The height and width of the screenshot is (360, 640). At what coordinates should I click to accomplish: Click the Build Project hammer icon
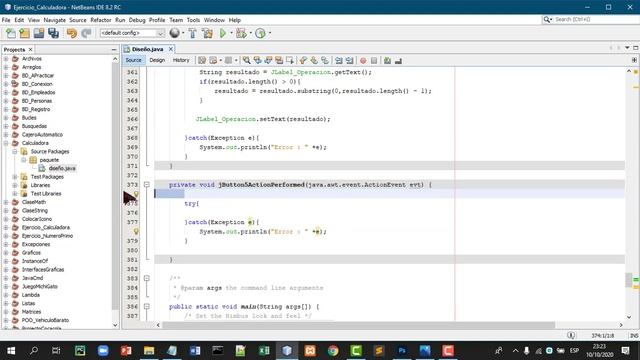point(192,33)
